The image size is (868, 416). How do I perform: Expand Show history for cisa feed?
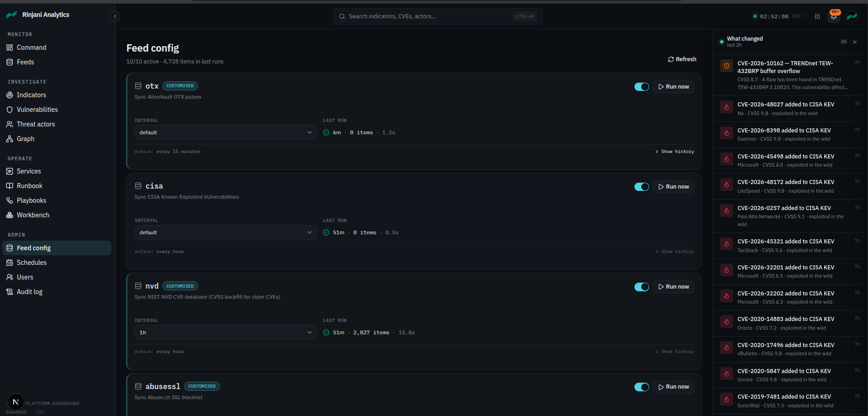click(x=675, y=252)
